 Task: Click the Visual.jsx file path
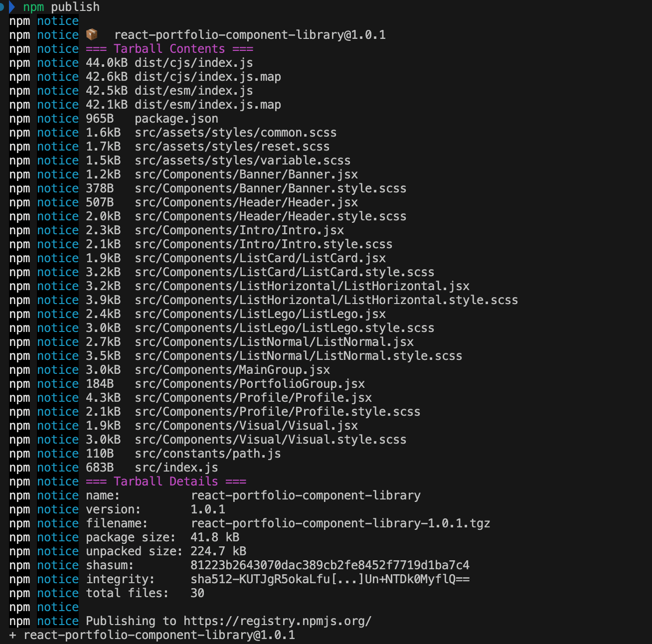[x=246, y=426]
